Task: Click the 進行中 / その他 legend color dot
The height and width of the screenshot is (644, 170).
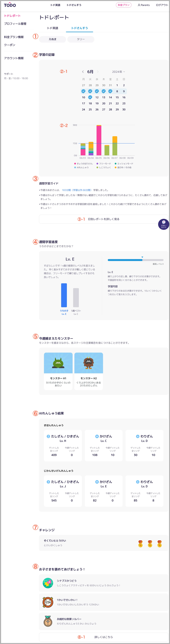Action: 115,167
